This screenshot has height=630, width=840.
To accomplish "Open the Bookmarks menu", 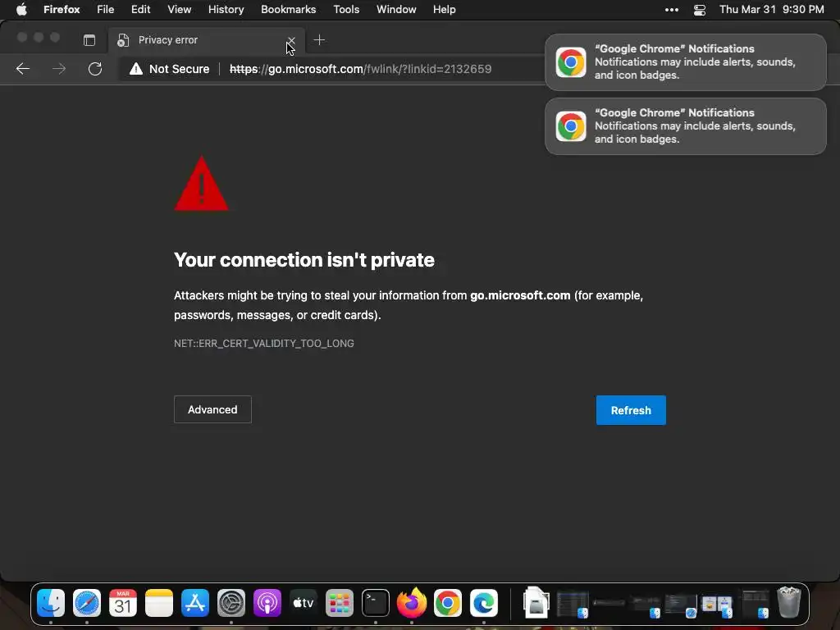I will pyautogui.click(x=288, y=10).
